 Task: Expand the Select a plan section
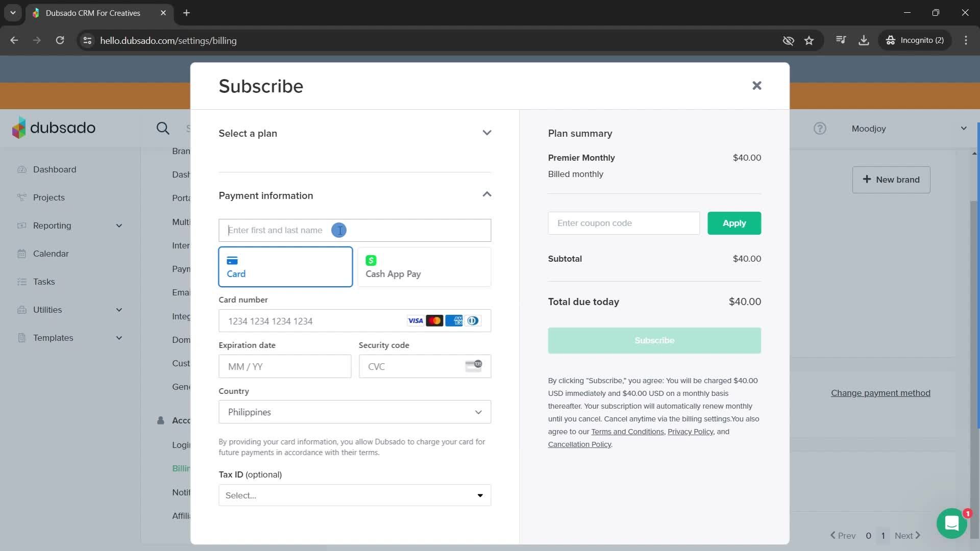pos(355,133)
